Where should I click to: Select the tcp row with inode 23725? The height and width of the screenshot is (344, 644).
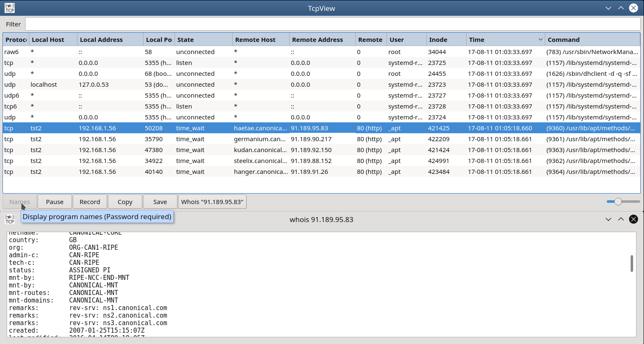point(321,63)
